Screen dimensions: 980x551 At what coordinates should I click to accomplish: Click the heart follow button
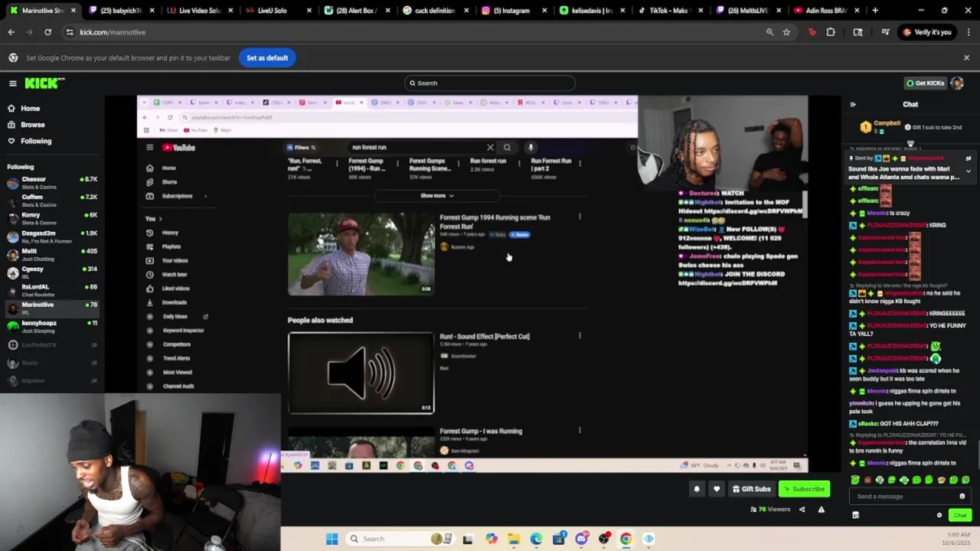click(x=717, y=489)
